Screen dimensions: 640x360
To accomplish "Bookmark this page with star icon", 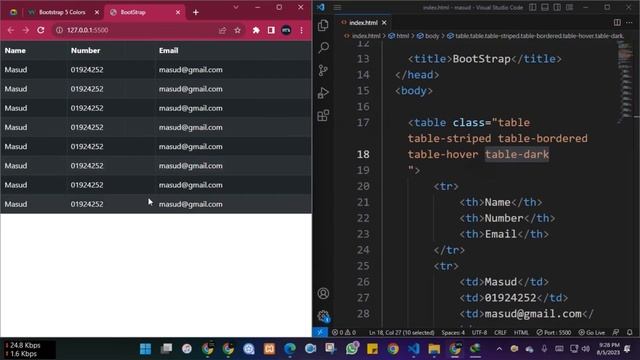I will click(x=238, y=30).
